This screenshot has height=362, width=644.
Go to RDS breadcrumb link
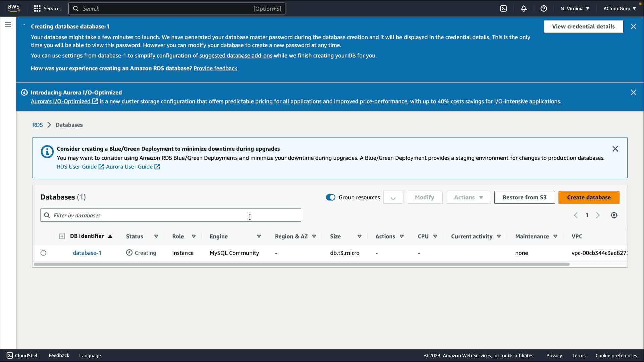point(38,125)
